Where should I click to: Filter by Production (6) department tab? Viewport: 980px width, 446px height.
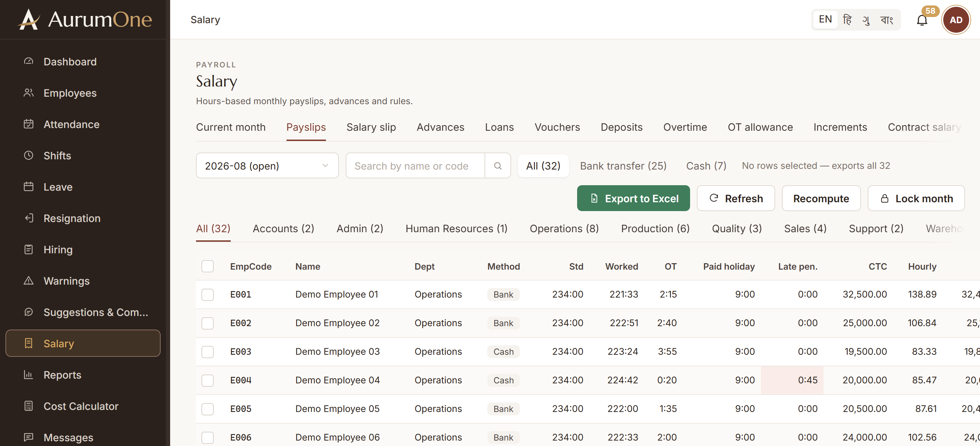[655, 228]
